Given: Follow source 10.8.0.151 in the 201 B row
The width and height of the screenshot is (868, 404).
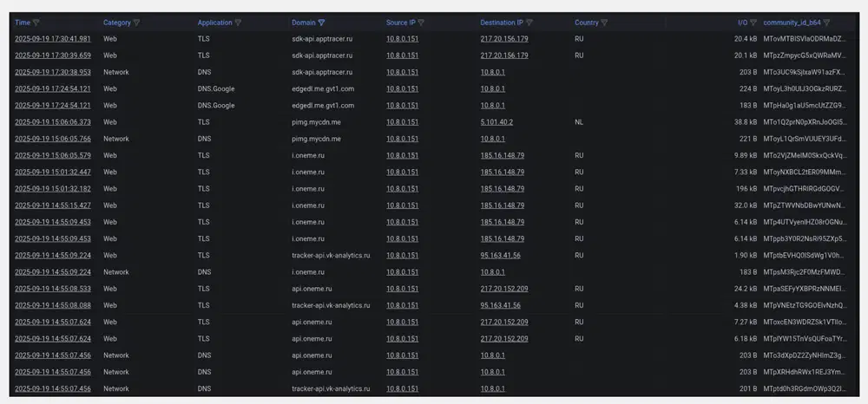Looking at the screenshot, I should tap(403, 388).
